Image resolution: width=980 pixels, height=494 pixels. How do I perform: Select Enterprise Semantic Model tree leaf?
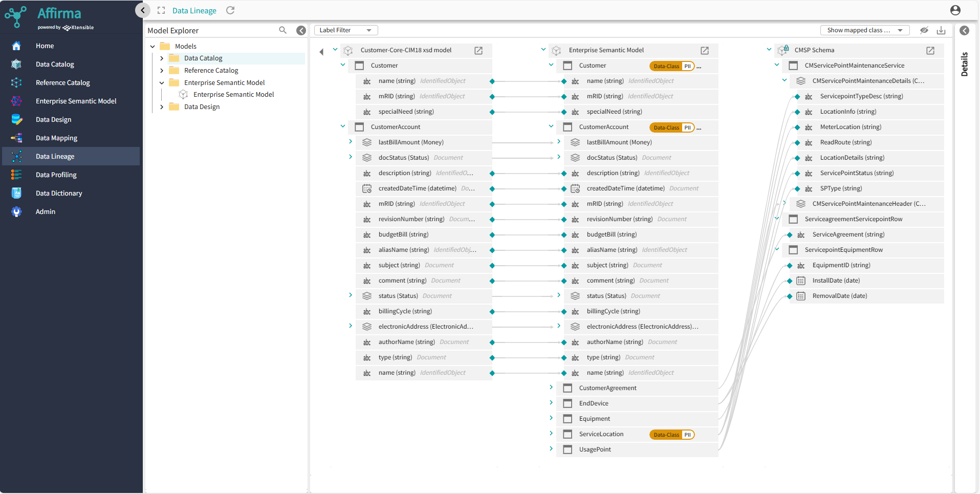click(233, 95)
